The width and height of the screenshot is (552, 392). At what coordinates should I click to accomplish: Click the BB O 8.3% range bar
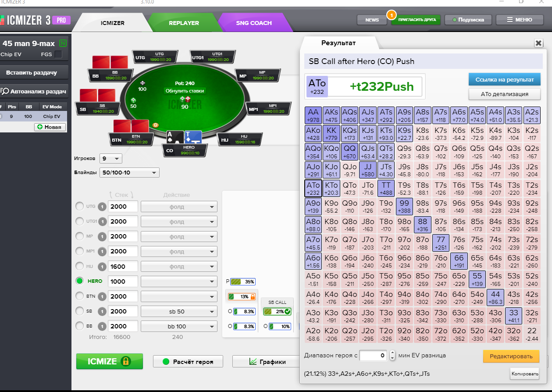coord(244,326)
